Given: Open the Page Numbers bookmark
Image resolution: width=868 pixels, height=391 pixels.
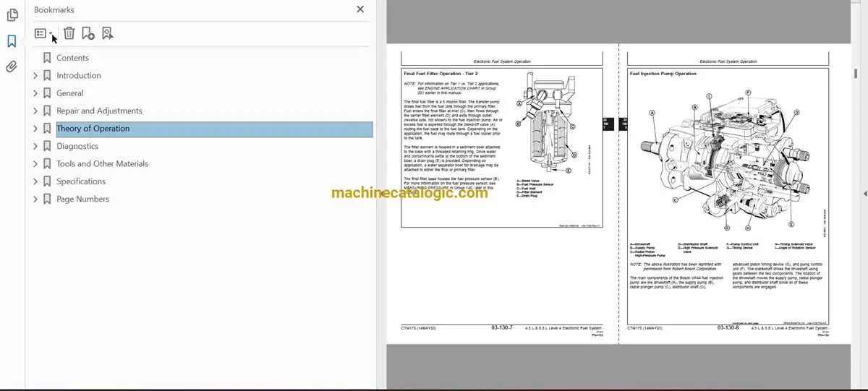Looking at the screenshot, I should click(83, 199).
